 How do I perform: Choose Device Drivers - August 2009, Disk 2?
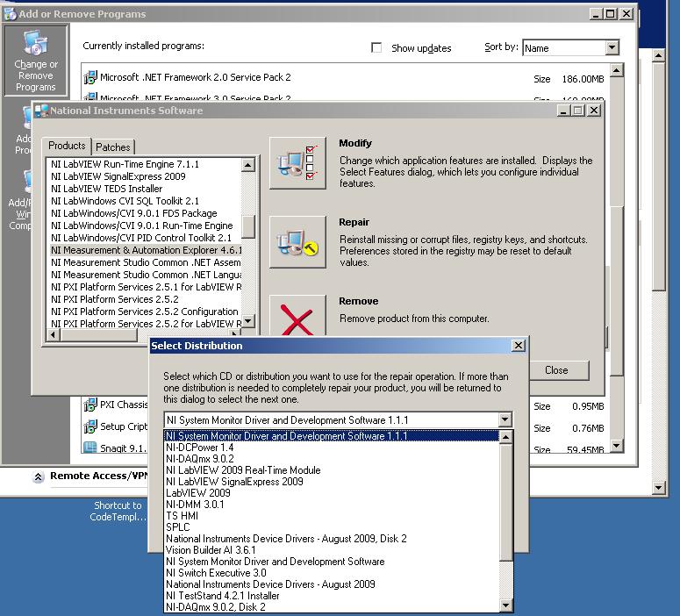332,539
